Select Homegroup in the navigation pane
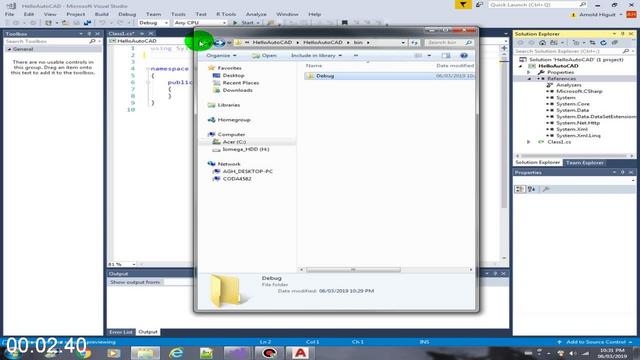 click(x=233, y=120)
